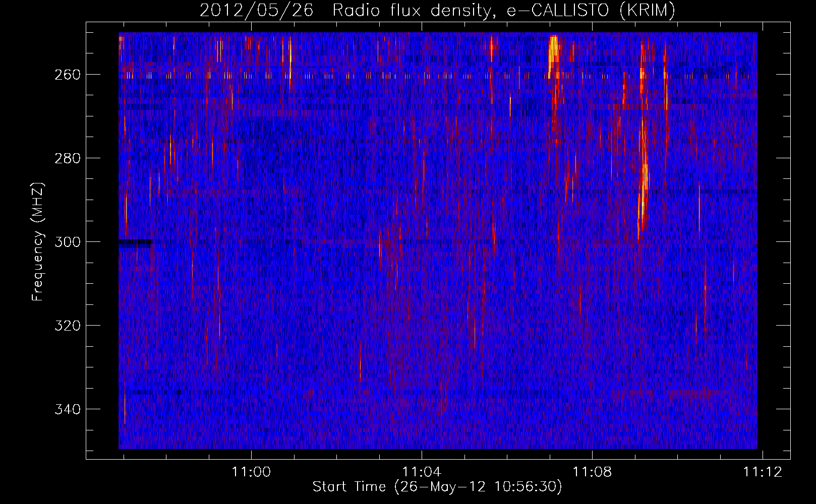Click the dark horizontal bar at 300 MHz on the left edge
Screen dimensions: 816x504
coord(135,243)
